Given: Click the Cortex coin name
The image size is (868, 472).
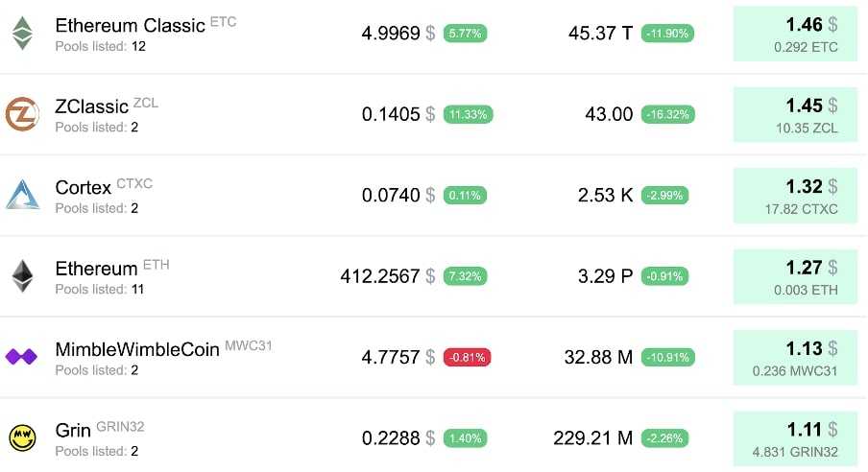Looking at the screenshot, I should click(84, 187).
